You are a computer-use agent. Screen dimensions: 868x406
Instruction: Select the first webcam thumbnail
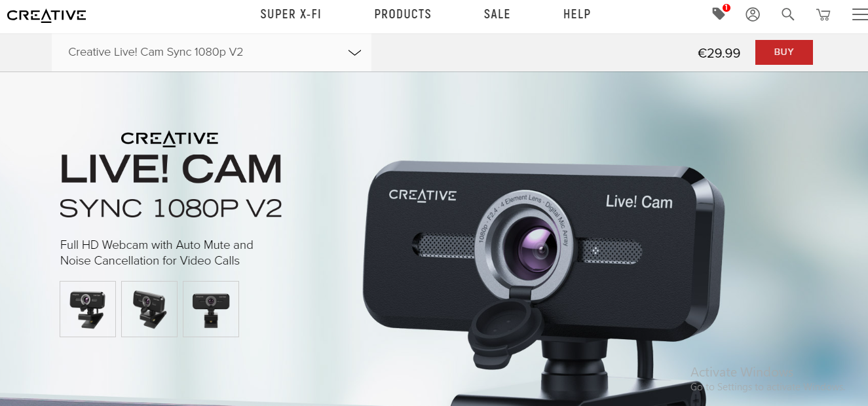pyautogui.click(x=88, y=309)
